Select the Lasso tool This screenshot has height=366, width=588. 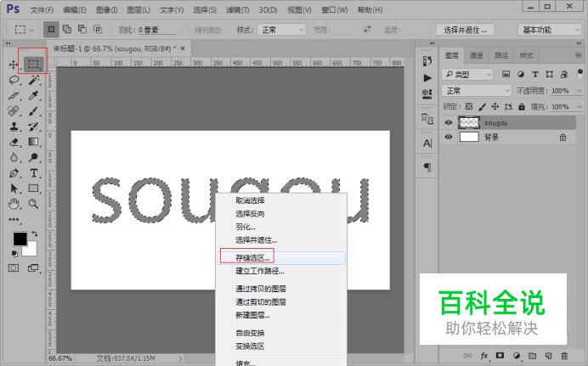[x=14, y=80]
